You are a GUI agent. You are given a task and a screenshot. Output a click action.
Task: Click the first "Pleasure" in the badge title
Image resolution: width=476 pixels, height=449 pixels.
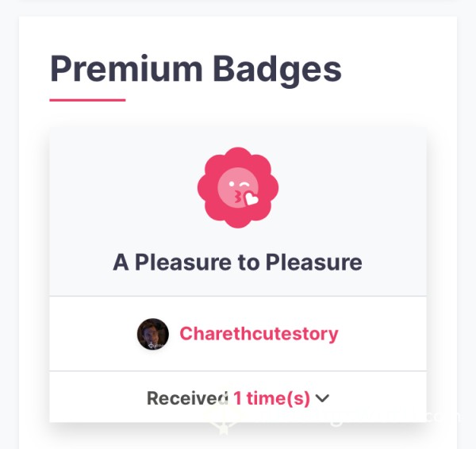(183, 262)
